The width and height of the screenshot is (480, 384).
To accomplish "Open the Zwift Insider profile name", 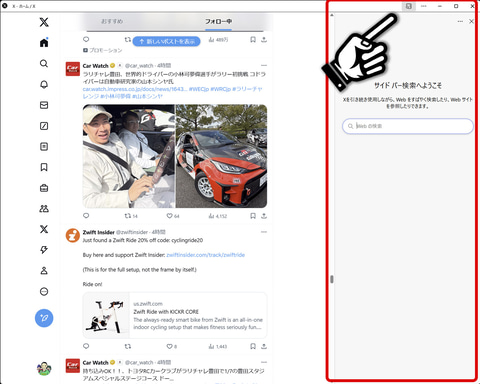I will click(x=98, y=232).
